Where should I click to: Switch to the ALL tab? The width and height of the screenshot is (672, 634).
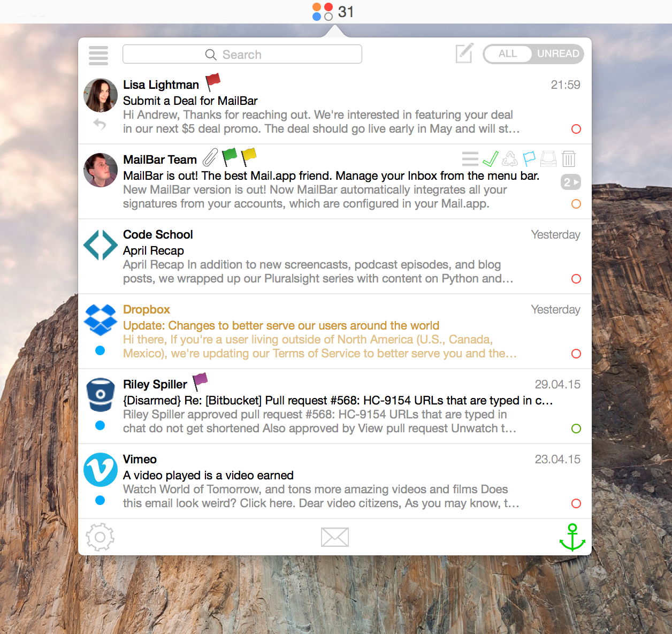[x=507, y=54]
